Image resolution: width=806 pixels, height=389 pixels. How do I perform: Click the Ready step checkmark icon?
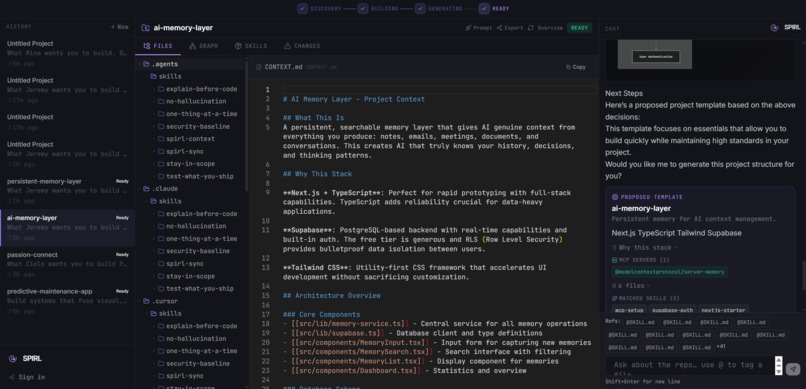click(x=484, y=8)
